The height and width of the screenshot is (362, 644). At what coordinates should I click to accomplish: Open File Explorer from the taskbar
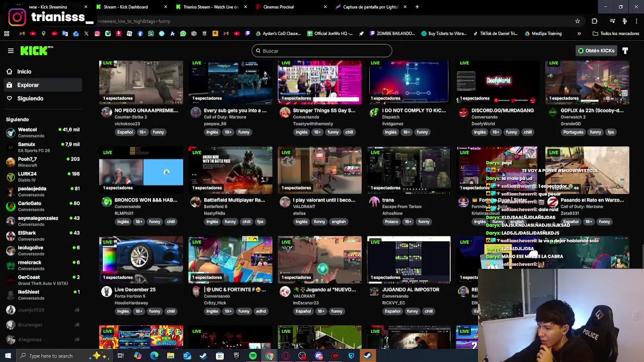[171, 356]
